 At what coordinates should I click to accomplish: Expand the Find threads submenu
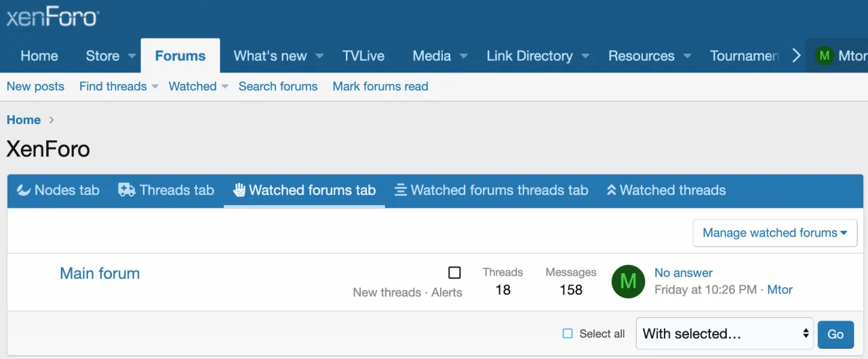point(155,87)
